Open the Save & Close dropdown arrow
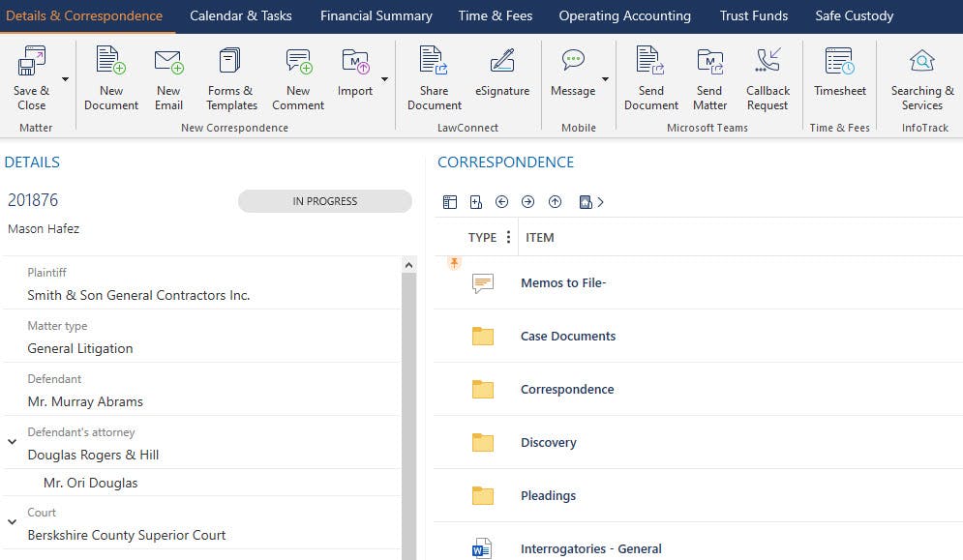 tap(65, 79)
